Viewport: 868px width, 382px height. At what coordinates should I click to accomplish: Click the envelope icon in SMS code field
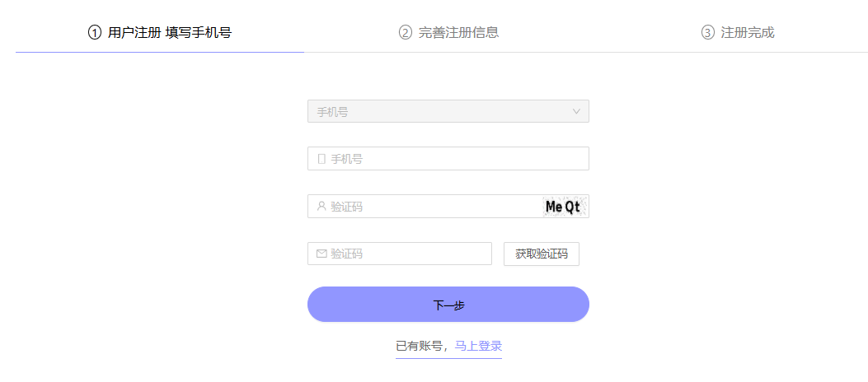(321, 254)
